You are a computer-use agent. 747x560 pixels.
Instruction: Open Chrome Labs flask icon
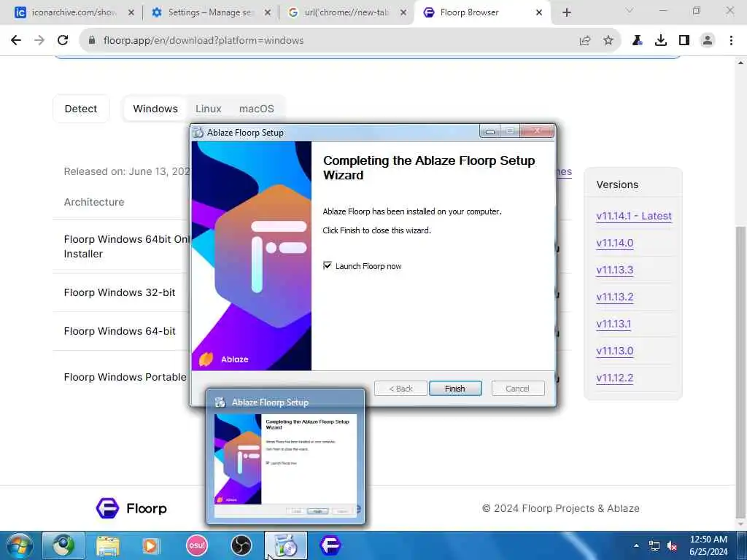pos(638,41)
